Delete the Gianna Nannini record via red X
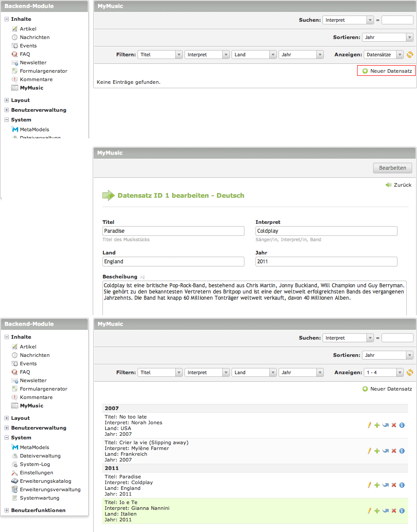The width and height of the screenshot is (417, 532). coord(393,511)
